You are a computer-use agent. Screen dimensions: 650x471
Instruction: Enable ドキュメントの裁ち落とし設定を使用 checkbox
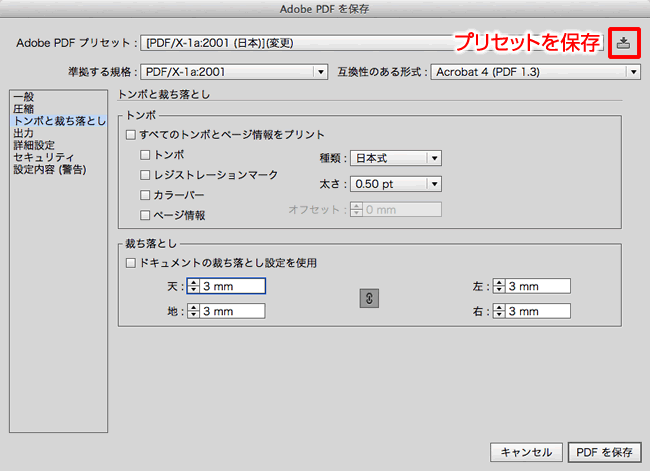point(131,263)
